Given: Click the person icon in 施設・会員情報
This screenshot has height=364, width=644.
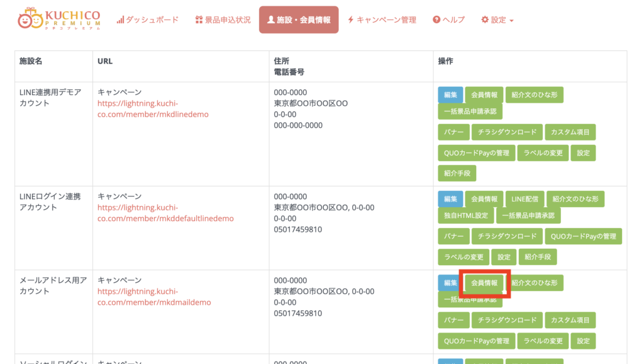Looking at the screenshot, I should [271, 20].
